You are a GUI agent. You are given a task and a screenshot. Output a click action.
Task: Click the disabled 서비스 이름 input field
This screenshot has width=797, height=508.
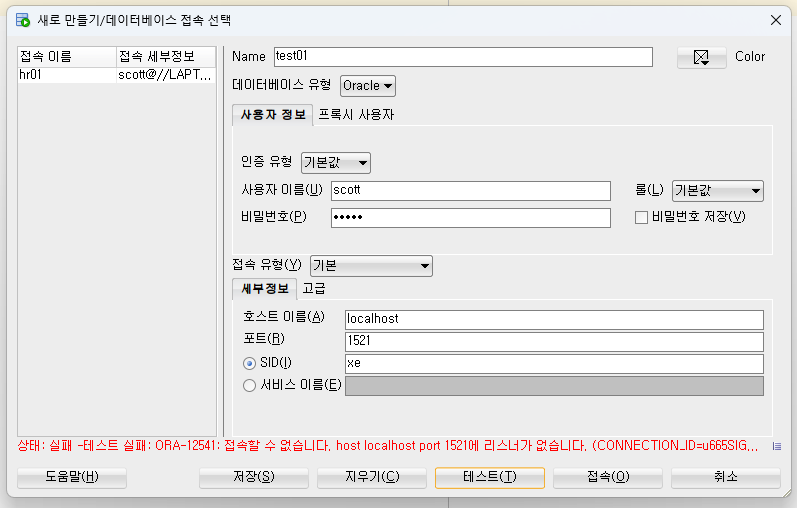click(x=554, y=386)
